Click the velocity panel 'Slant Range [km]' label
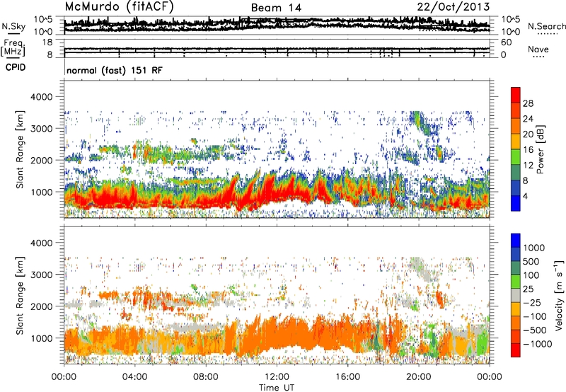This screenshot has height=392, width=566. pos(20,295)
